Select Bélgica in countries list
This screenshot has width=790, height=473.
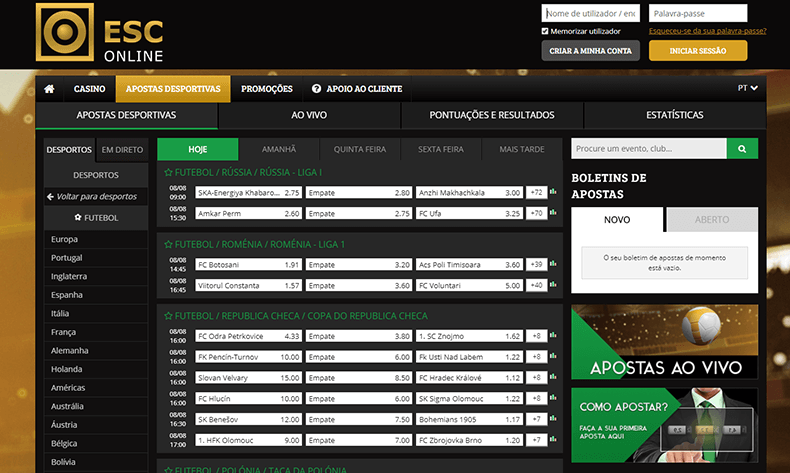pyautogui.click(x=96, y=444)
